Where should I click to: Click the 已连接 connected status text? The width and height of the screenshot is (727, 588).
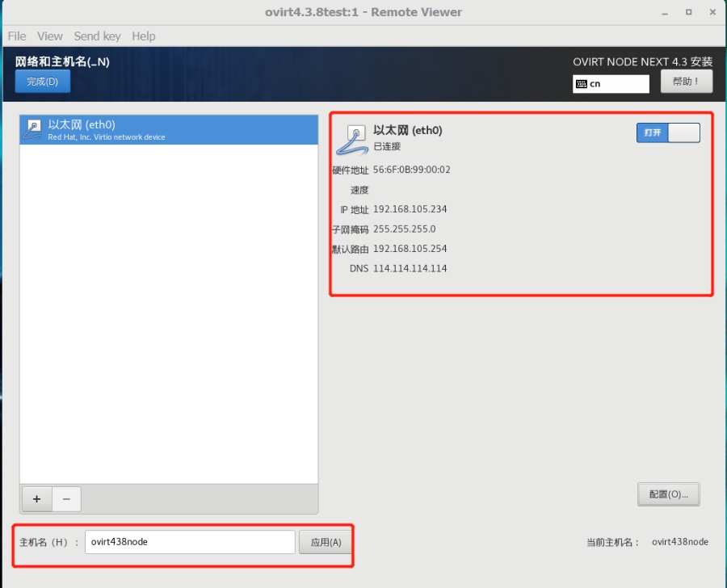[x=387, y=146]
